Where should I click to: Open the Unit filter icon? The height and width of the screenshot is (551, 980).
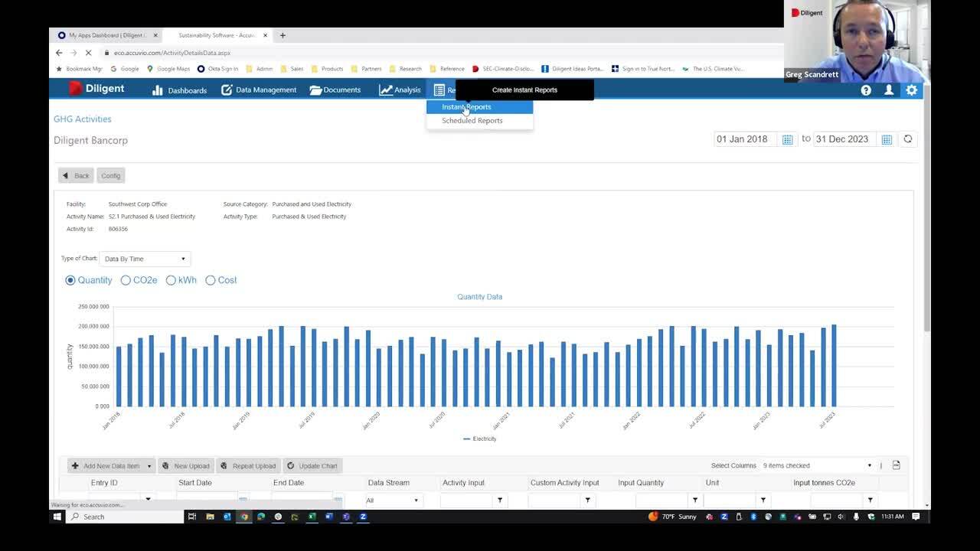pos(763,500)
